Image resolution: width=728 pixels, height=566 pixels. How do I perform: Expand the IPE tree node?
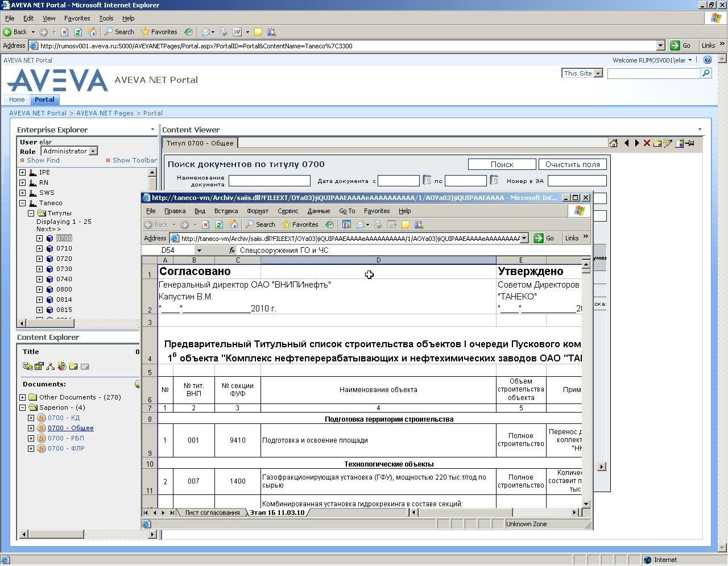pos(23,172)
